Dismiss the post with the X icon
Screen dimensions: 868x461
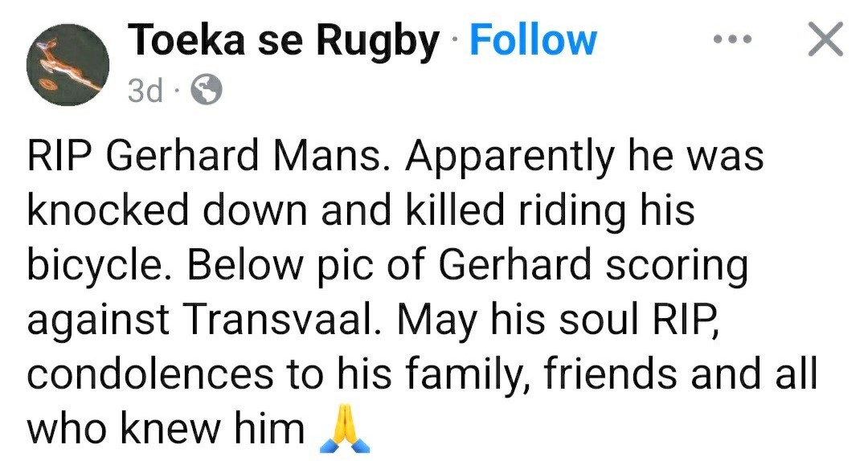[825, 40]
